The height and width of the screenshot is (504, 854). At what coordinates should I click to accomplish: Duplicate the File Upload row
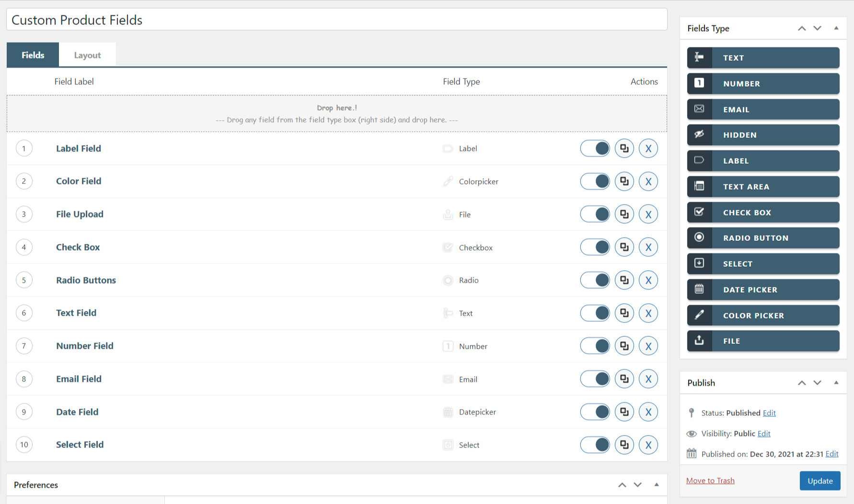(x=624, y=214)
